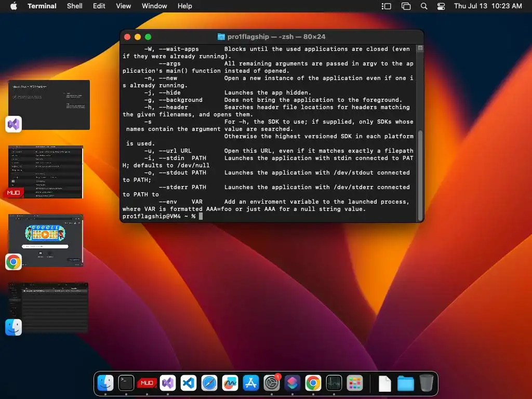Click the '--stdin PATH' option text
This screenshot has width=532, height=399.
[182, 158]
